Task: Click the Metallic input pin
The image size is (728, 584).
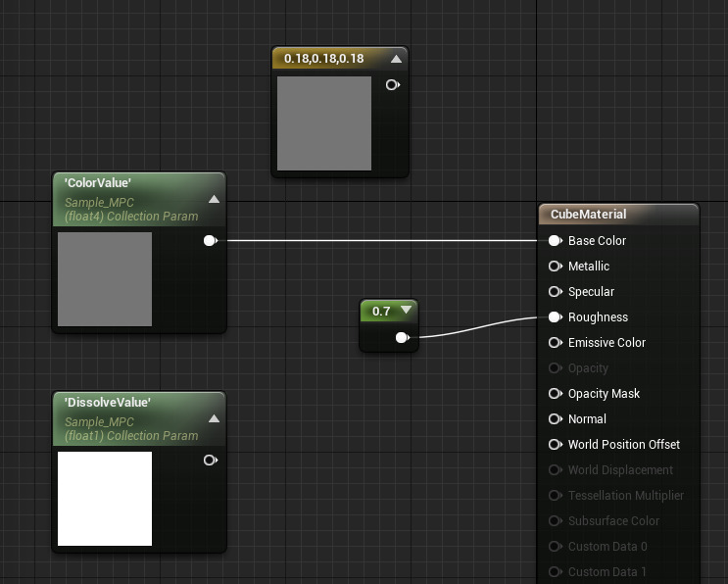Action: 555,267
